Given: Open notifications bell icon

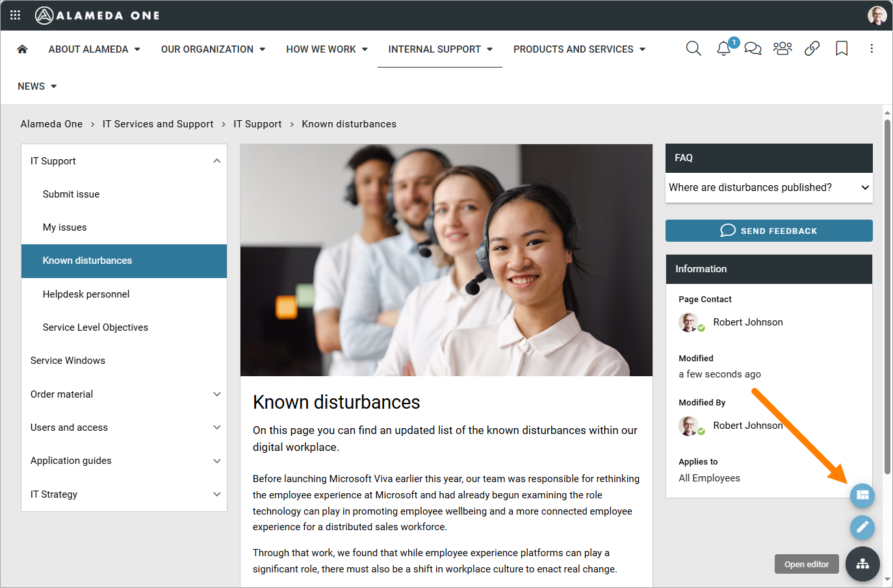Looking at the screenshot, I should 723,49.
